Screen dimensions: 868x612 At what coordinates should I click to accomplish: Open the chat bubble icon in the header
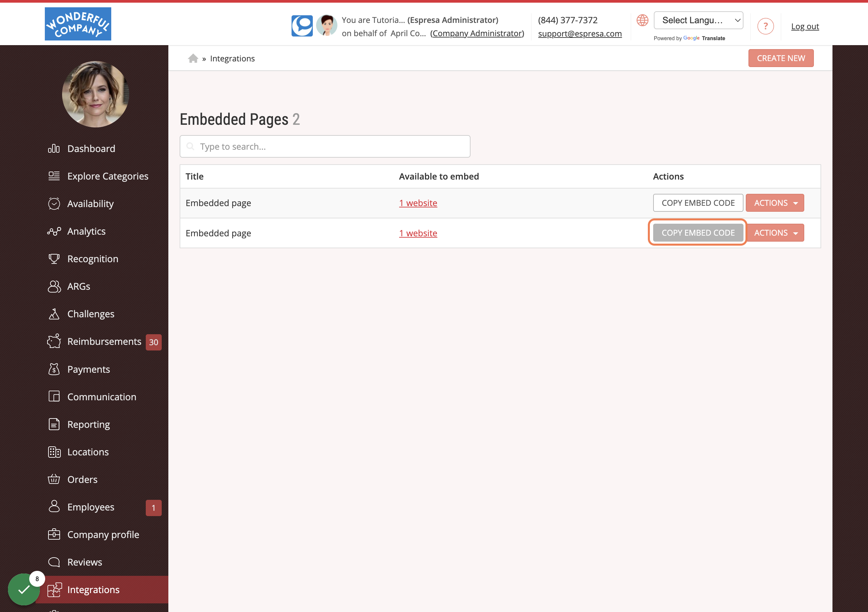[x=302, y=26]
